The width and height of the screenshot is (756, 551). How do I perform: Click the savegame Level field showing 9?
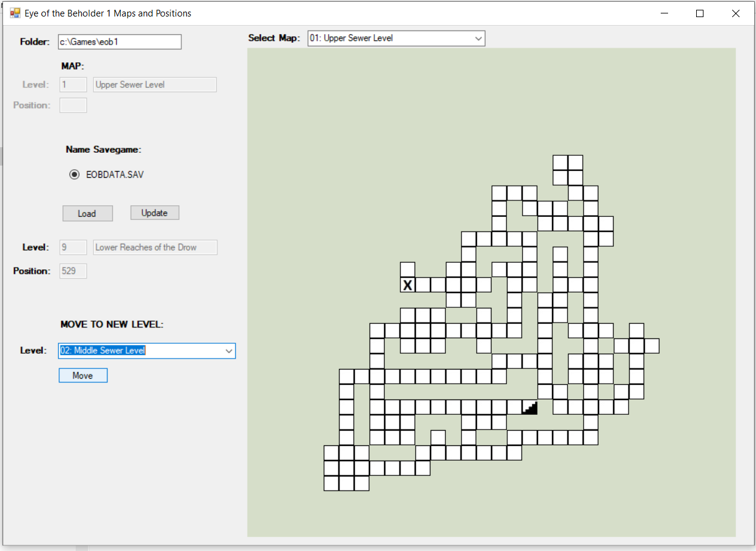[73, 247]
